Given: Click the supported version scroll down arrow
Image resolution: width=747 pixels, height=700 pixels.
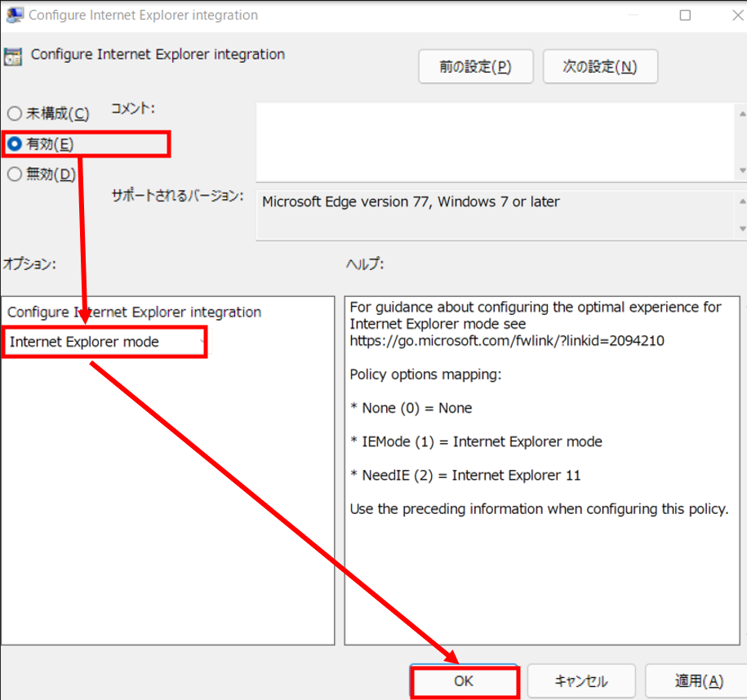Looking at the screenshot, I should [x=742, y=228].
